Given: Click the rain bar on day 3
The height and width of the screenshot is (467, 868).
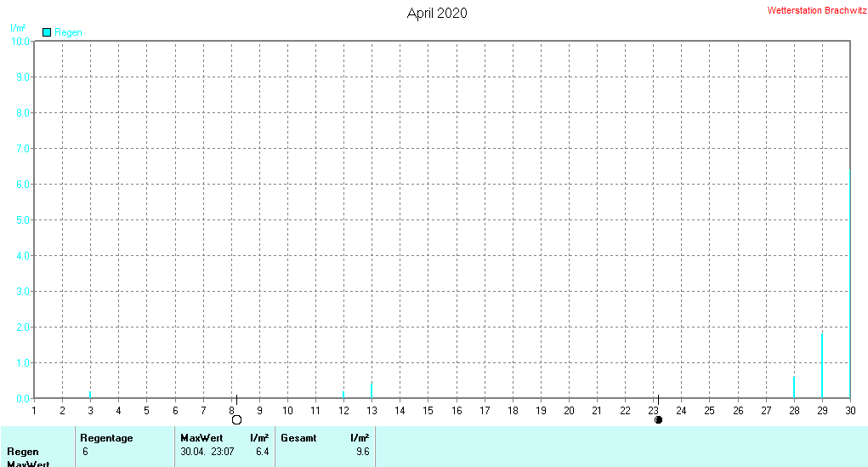Looking at the screenshot, I should click(90, 395).
